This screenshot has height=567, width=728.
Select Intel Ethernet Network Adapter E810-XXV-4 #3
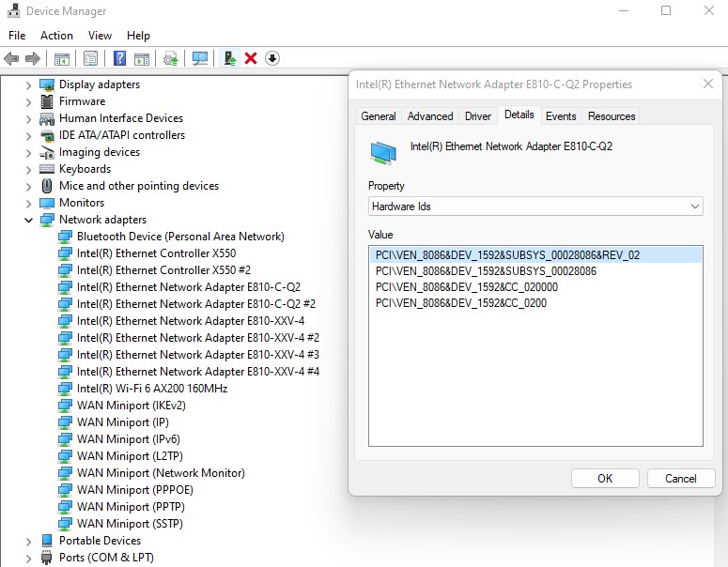(198, 355)
